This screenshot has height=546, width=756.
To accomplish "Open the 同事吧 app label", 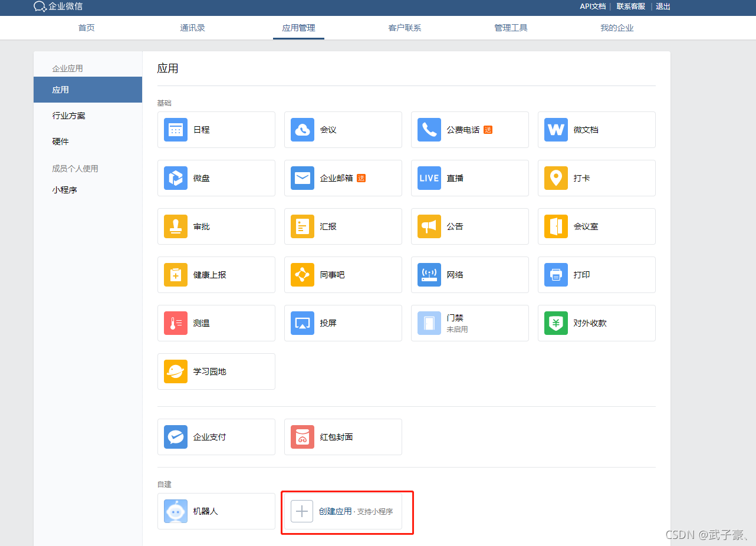I will click(333, 275).
